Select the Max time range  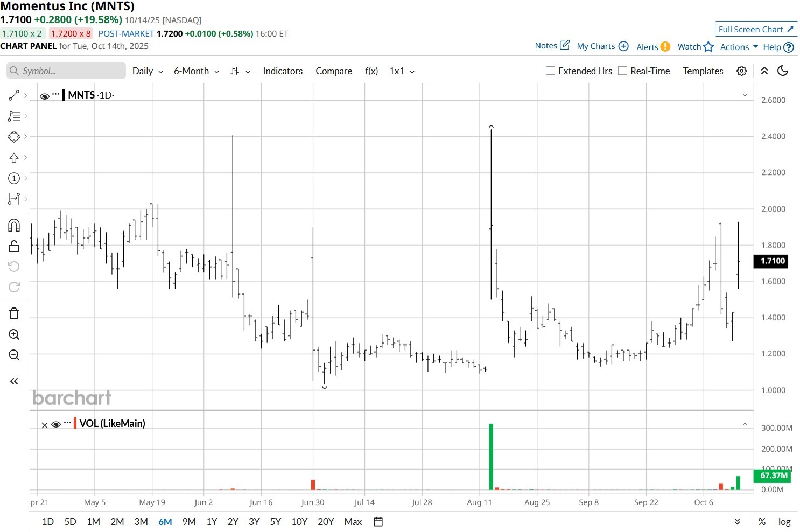click(x=353, y=522)
